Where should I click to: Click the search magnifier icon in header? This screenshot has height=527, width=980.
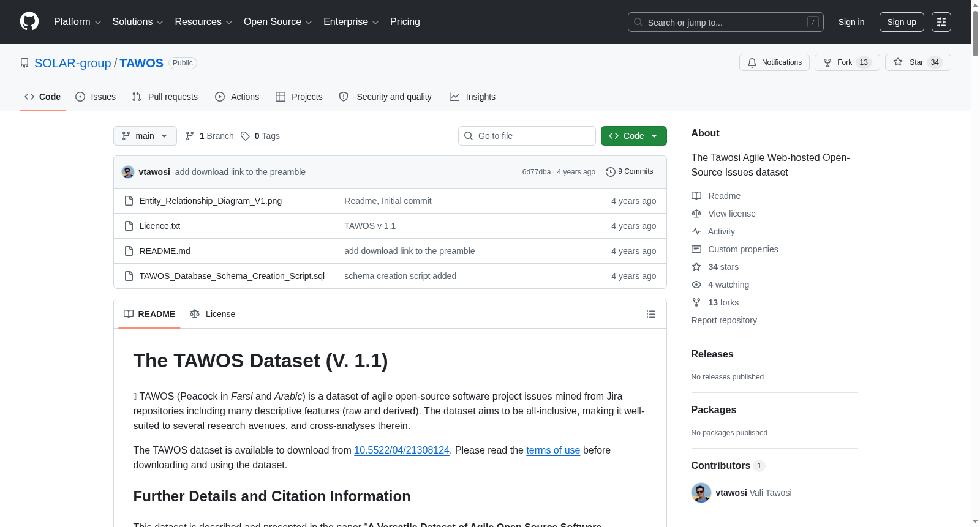point(638,22)
